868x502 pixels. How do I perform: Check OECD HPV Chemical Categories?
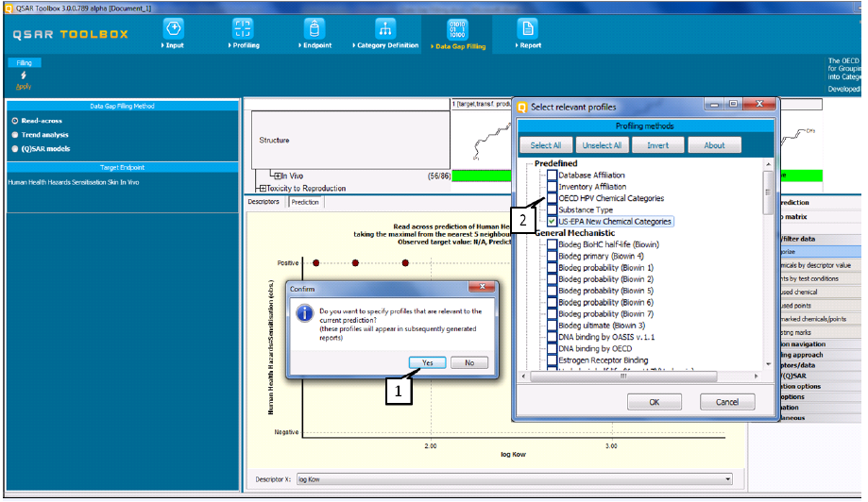pyautogui.click(x=552, y=198)
